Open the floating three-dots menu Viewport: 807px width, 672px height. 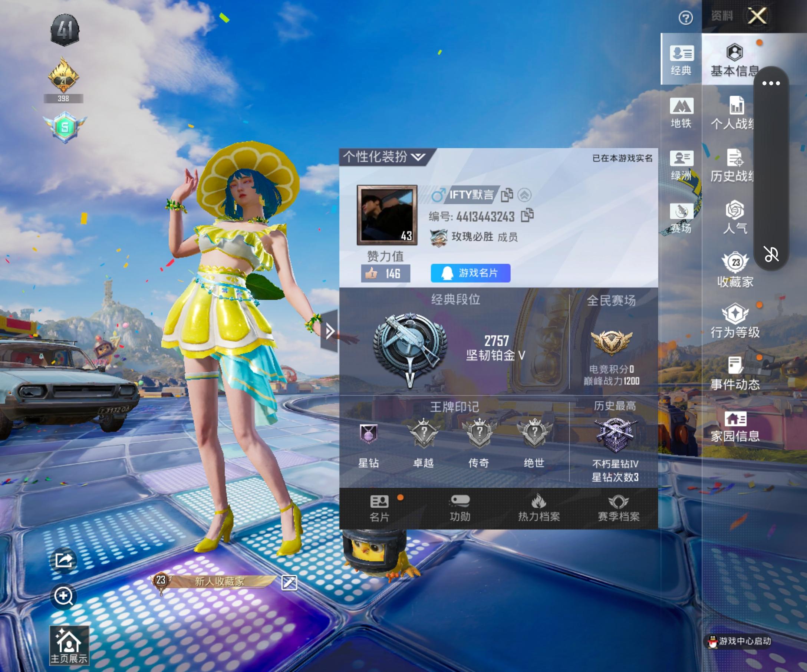[x=771, y=83]
